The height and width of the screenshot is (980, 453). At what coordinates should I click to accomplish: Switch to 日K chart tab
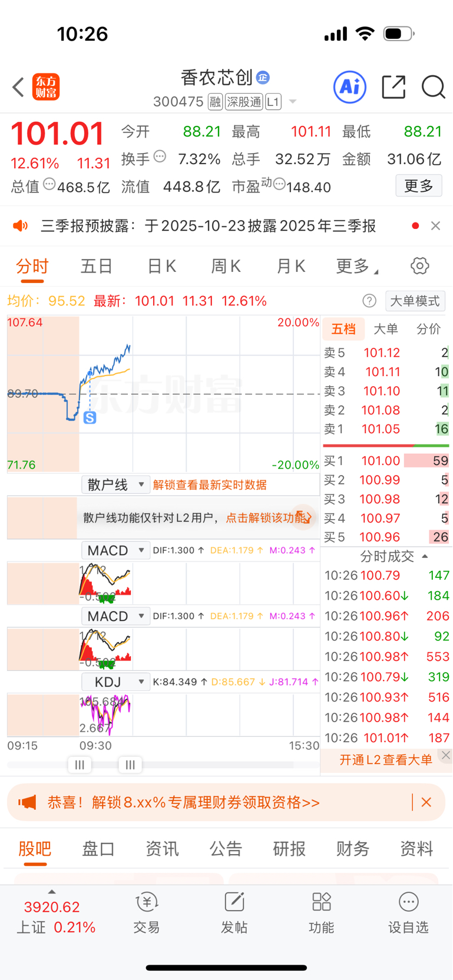[161, 267]
